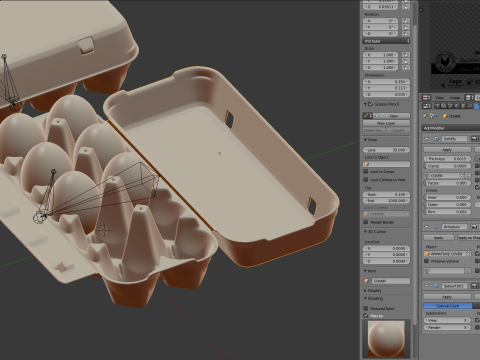The width and height of the screenshot is (480, 360).
Task: Click the Armature modifier icon
Action: point(436,227)
